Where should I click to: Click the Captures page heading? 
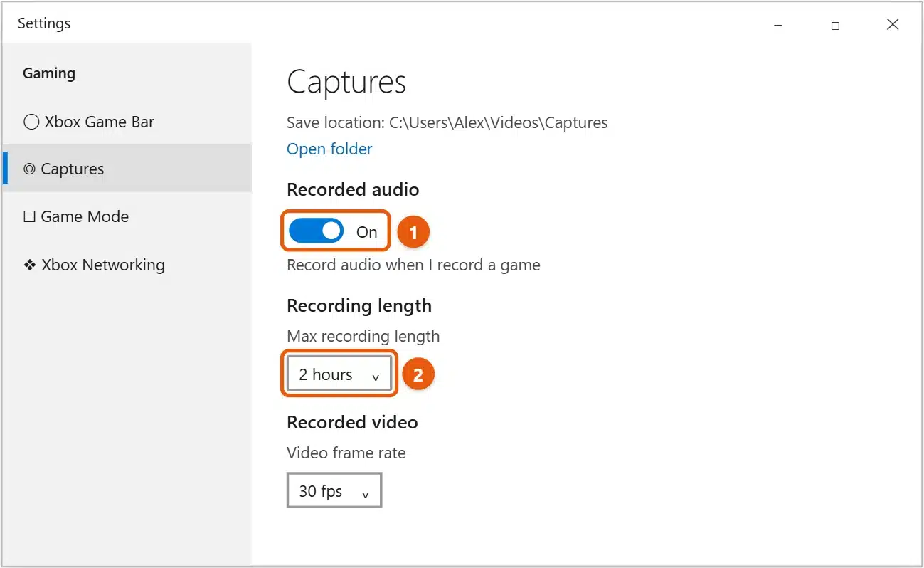point(346,82)
